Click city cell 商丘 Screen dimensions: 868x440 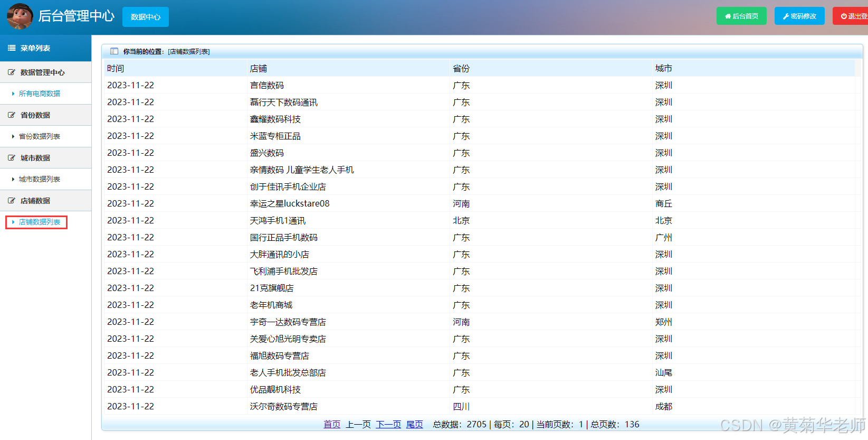[664, 203]
